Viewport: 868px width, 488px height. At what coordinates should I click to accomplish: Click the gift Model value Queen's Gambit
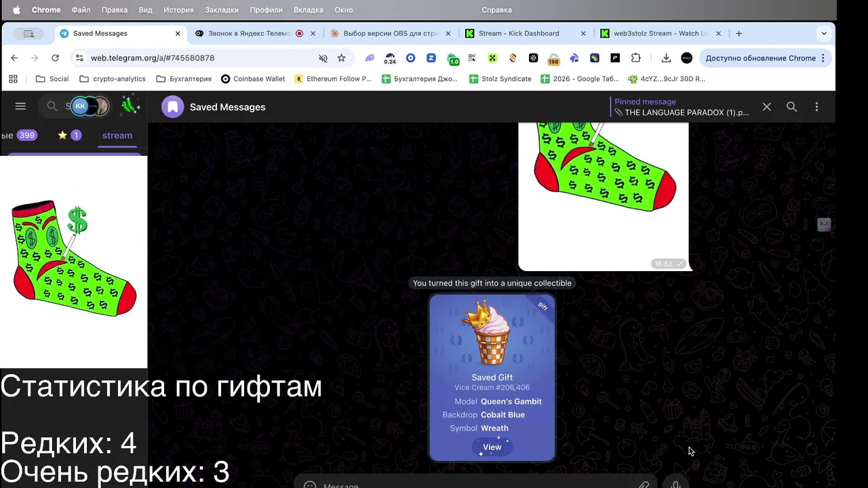[x=511, y=401]
